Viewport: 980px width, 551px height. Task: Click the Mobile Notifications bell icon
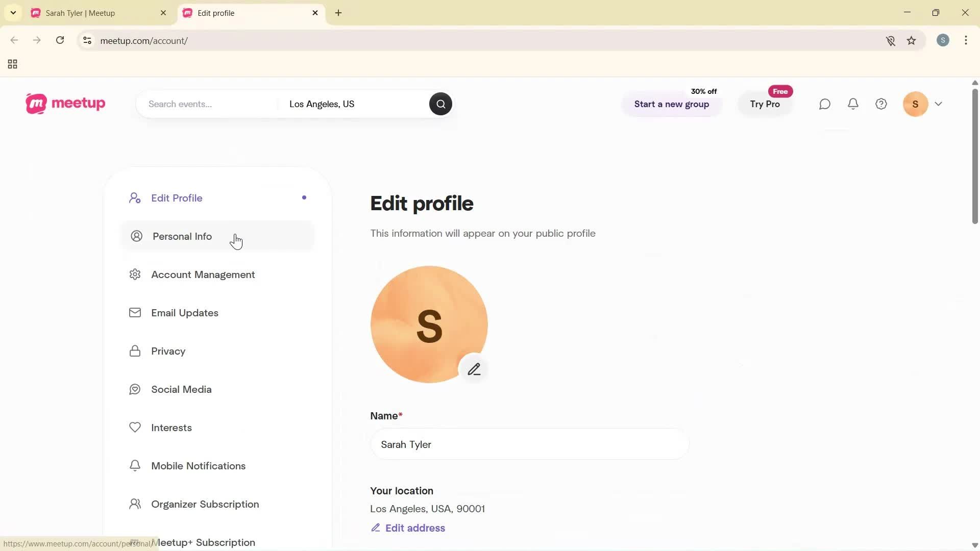coord(134,465)
